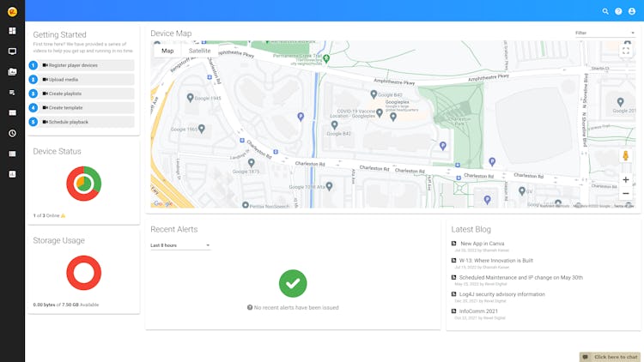Viewport: 644px width, 362px height.
Task: Open Create template video step
Action: pyautogui.click(x=86, y=107)
